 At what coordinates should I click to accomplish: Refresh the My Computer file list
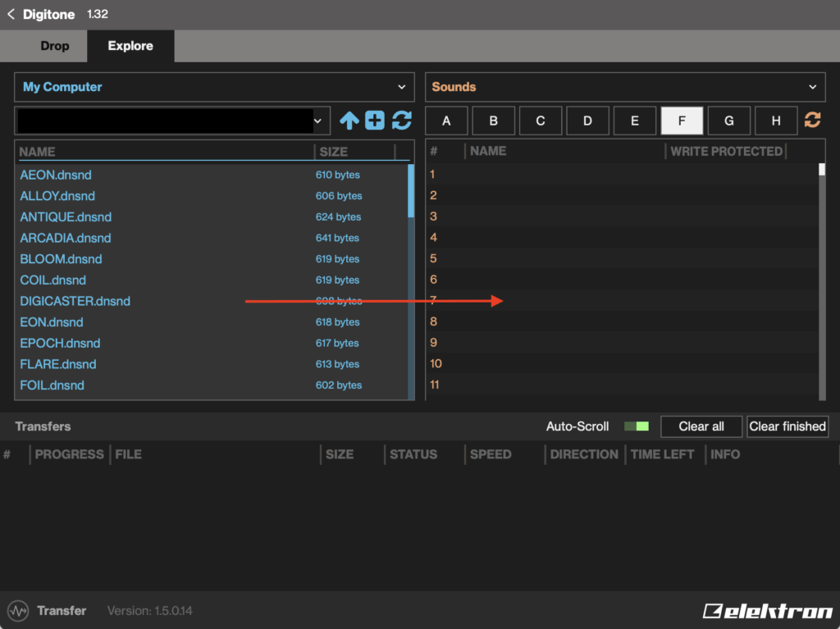tap(401, 121)
